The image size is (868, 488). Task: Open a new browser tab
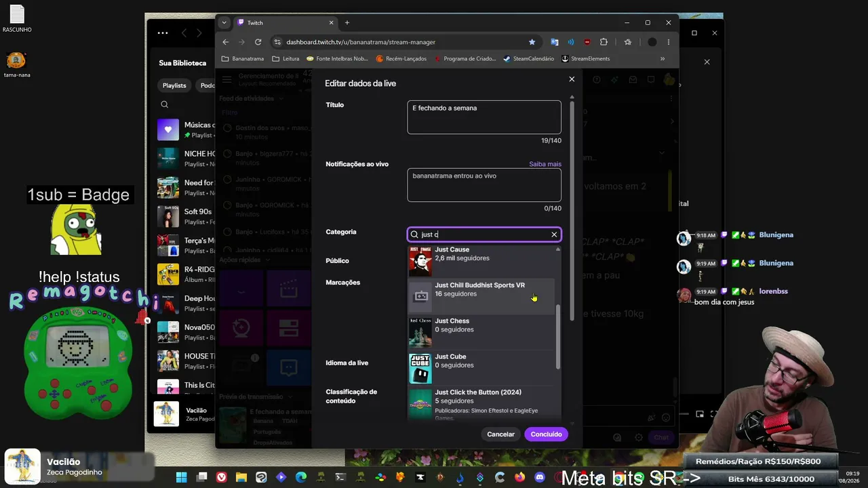(347, 22)
